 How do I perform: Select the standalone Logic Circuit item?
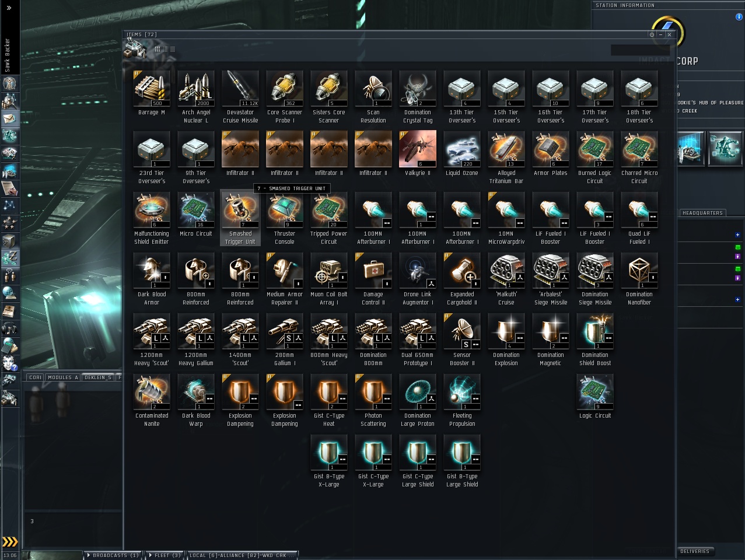point(595,393)
